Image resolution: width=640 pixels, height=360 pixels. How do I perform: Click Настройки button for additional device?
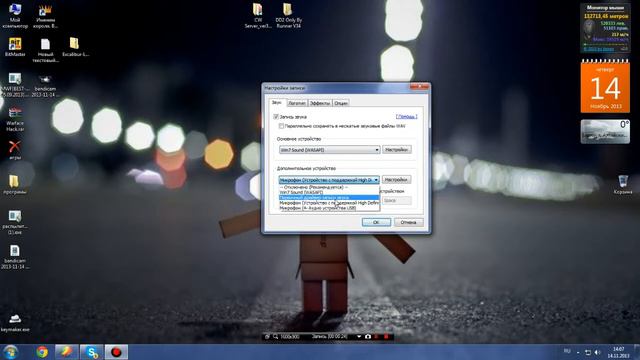pyautogui.click(x=397, y=180)
